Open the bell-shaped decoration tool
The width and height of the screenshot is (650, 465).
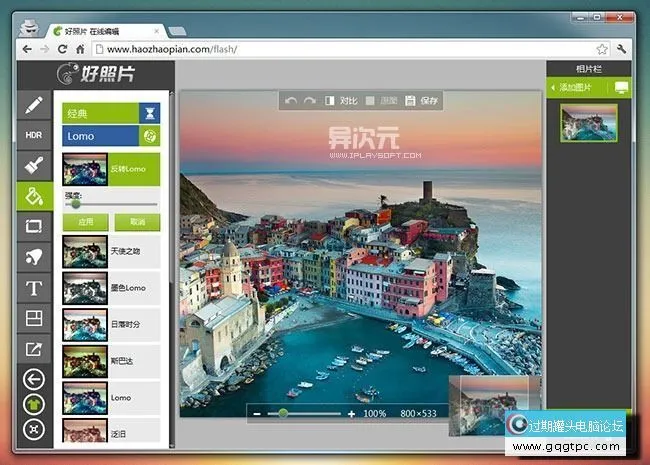34,257
